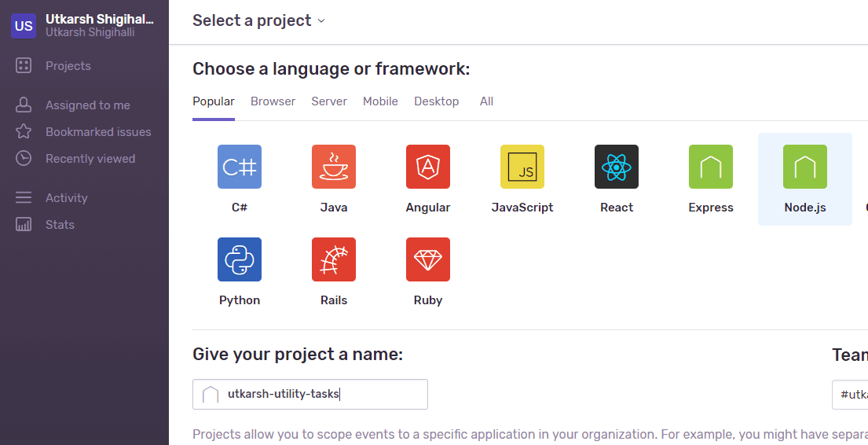868x445 pixels.
Task: Switch to the All platforms tab
Action: tap(486, 101)
